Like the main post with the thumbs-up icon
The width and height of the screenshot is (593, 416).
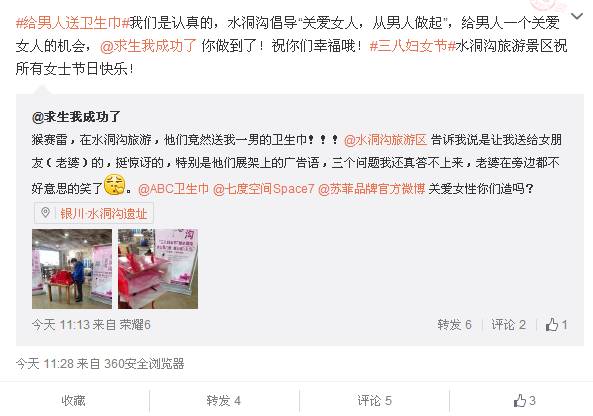click(x=524, y=400)
